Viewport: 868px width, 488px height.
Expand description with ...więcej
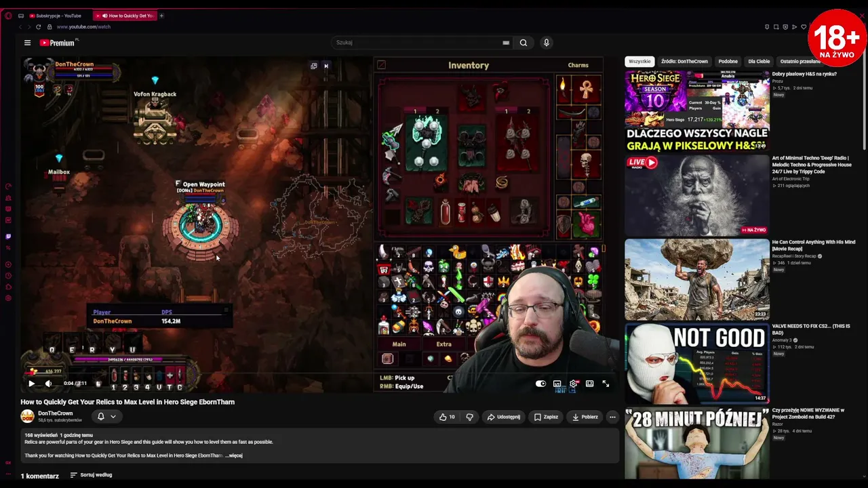click(235, 455)
